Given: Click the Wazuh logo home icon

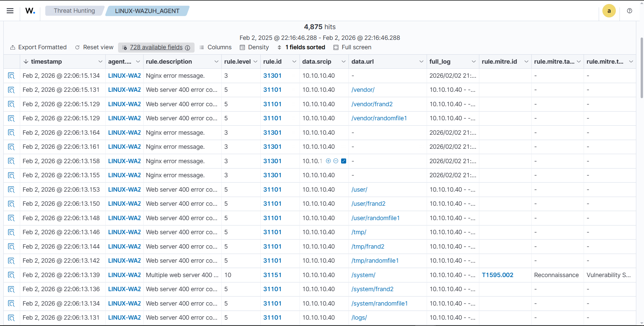Looking at the screenshot, I should pos(30,11).
